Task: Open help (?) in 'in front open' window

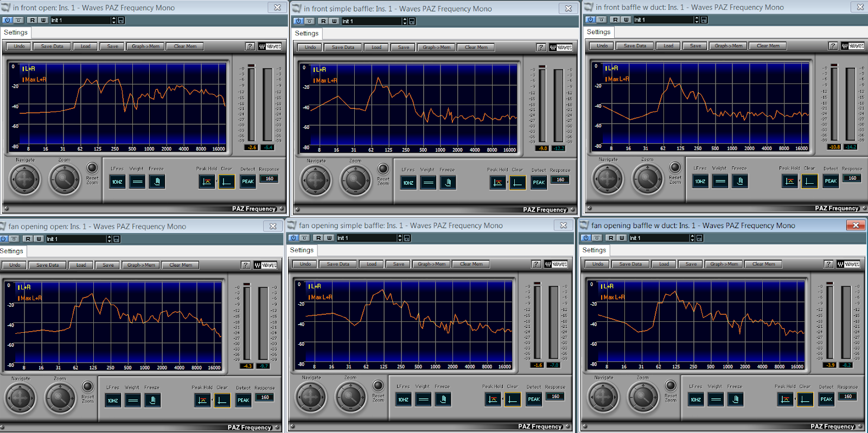Action: point(250,47)
